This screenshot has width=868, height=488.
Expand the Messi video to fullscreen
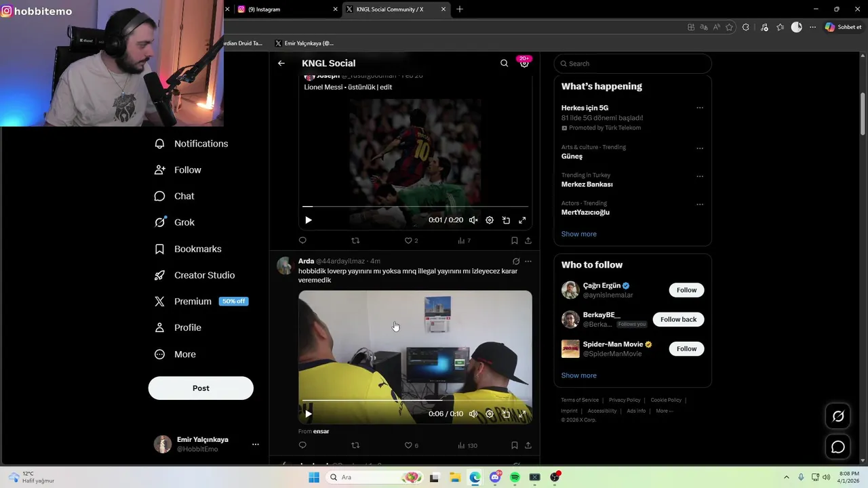(x=522, y=220)
